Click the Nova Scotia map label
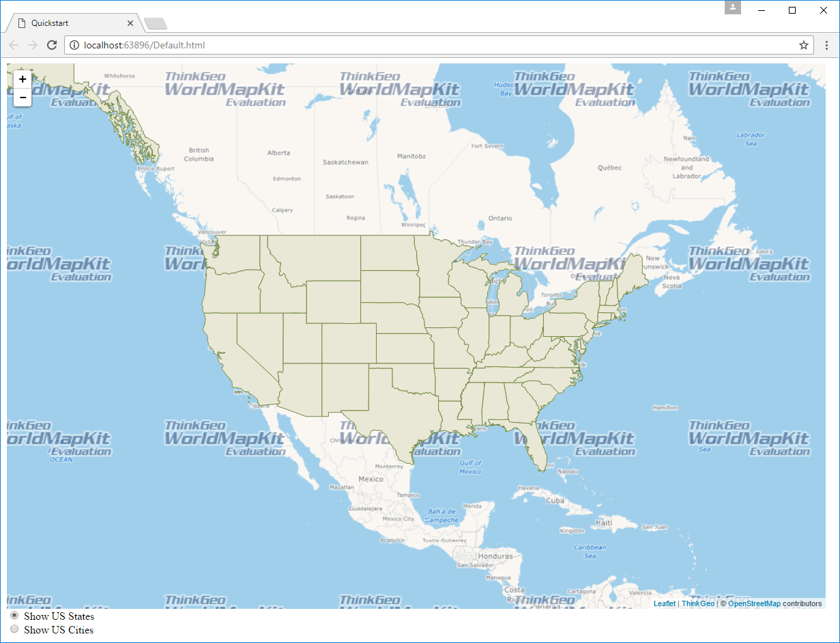Viewport: 840px width, 643px height. 671,282
